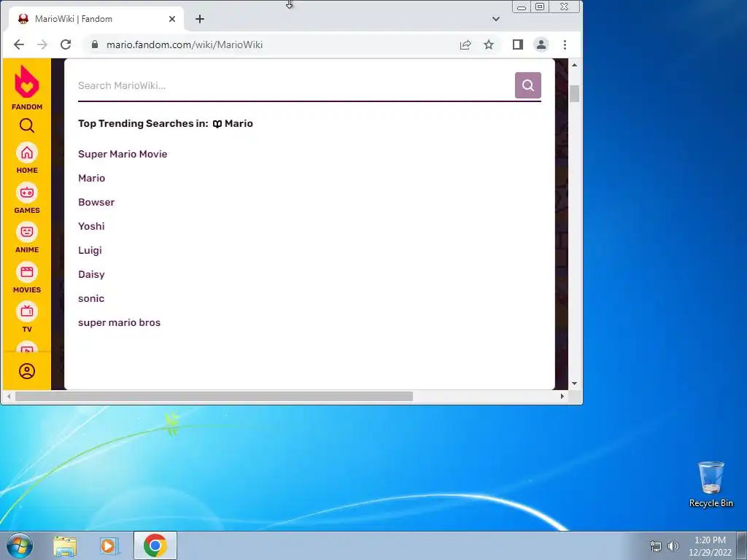
Task: Click the volume speaker tray icon
Action: pos(673,546)
